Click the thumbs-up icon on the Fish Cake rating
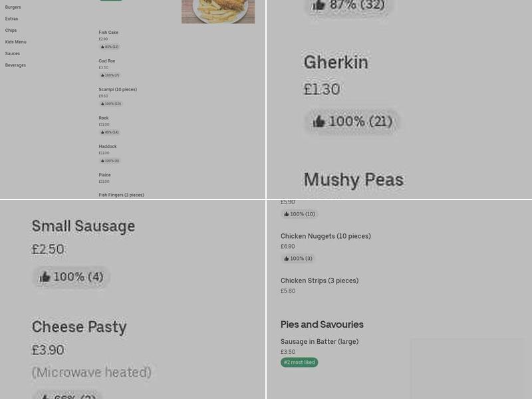This screenshot has height=399, width=532. pyautogui.click(x=102, y=47)
